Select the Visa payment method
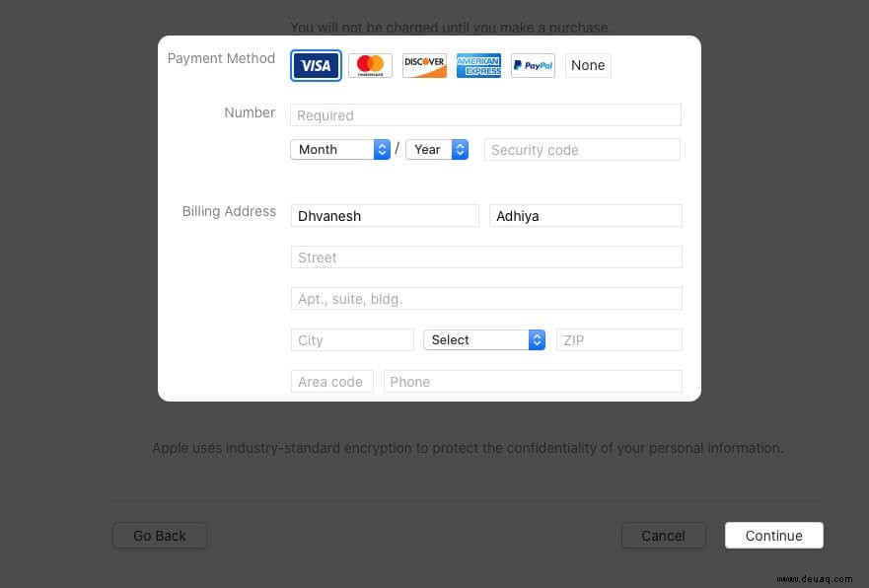 pyautogui.click(x=316, y=65)
